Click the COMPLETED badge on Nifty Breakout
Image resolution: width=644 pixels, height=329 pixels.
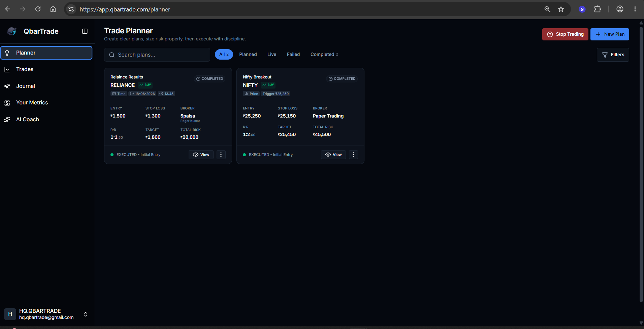[x=342, y=79]
